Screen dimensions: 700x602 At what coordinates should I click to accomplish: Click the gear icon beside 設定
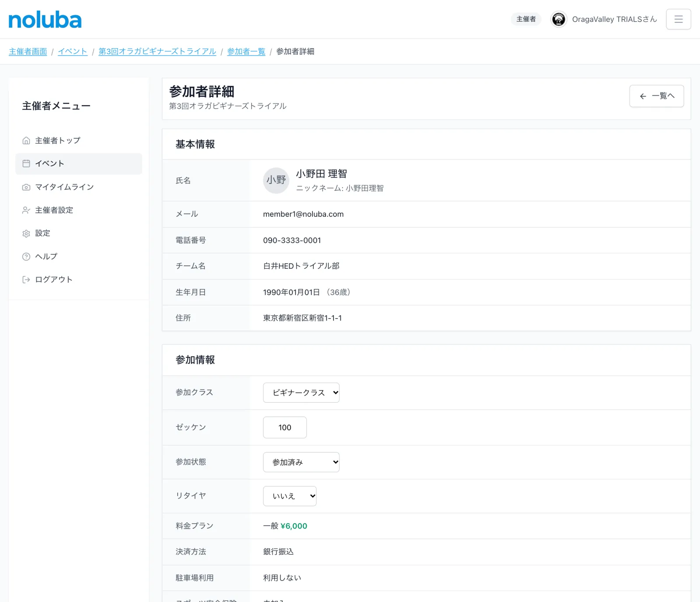coord(26,233)
